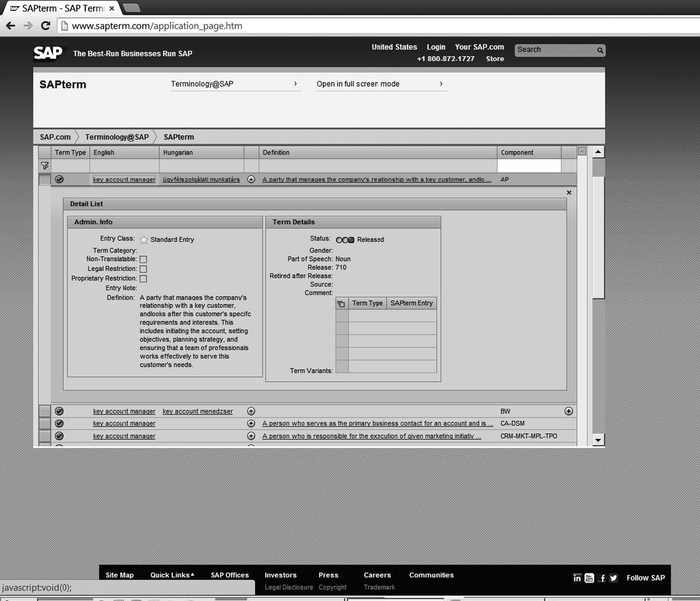
Task: Open the Terminology@SAP dropdown menu
Action: tap(236, 84)
